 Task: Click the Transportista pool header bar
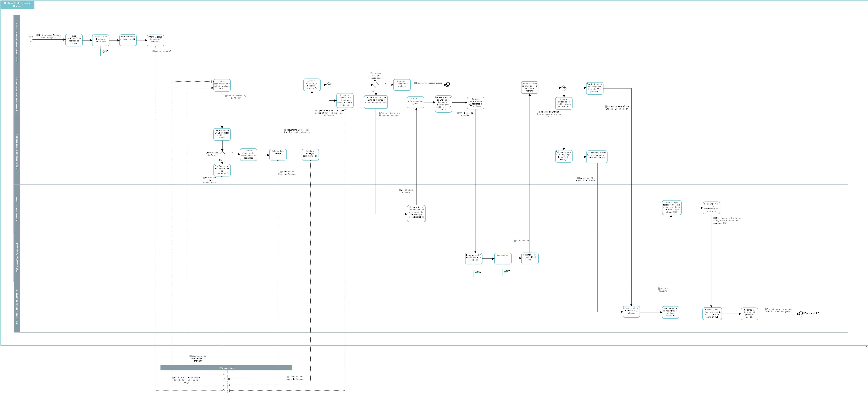tap(226, 368)
